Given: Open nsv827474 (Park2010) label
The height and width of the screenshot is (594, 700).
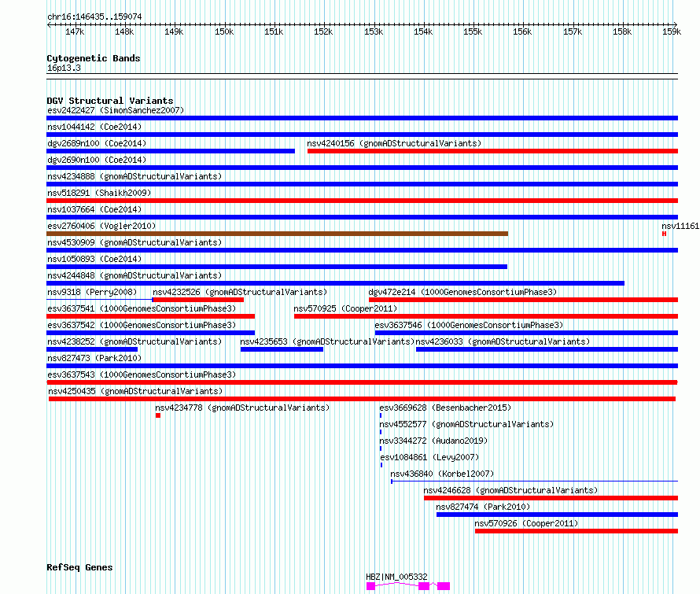Looking at the screenshot, I should 483,507.
